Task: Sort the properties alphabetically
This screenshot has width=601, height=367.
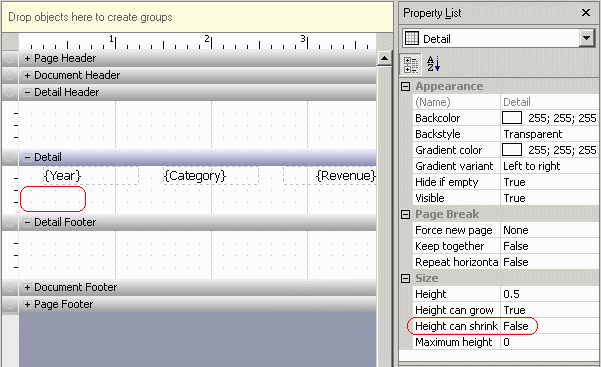Action: click(x=433, y=64)
